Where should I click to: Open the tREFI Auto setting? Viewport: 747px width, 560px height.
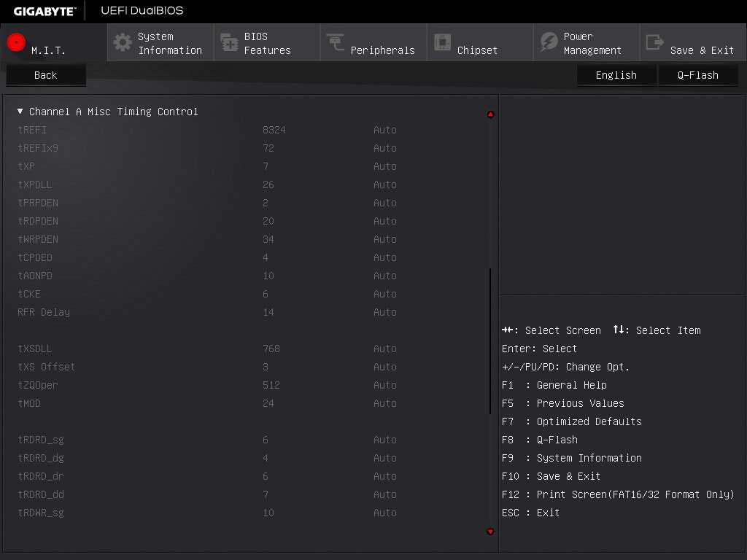point(384,130)
